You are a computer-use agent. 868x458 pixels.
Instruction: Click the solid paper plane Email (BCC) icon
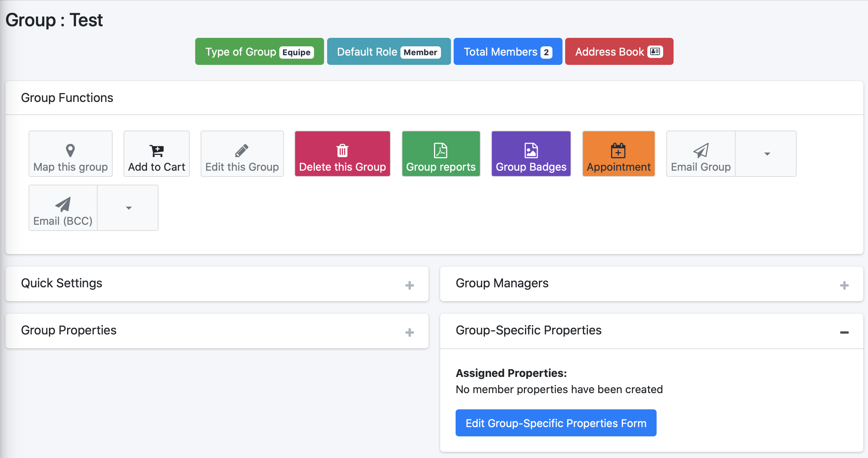click(63, 205)
